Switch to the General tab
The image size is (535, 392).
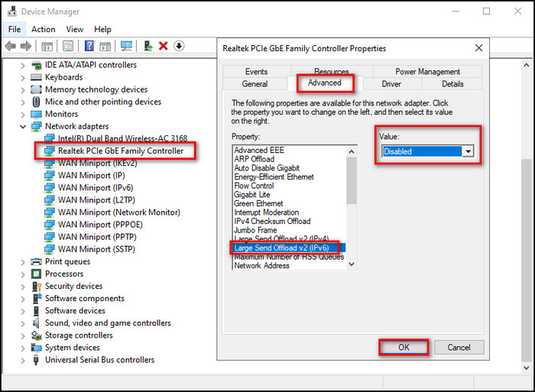point(255,84)
